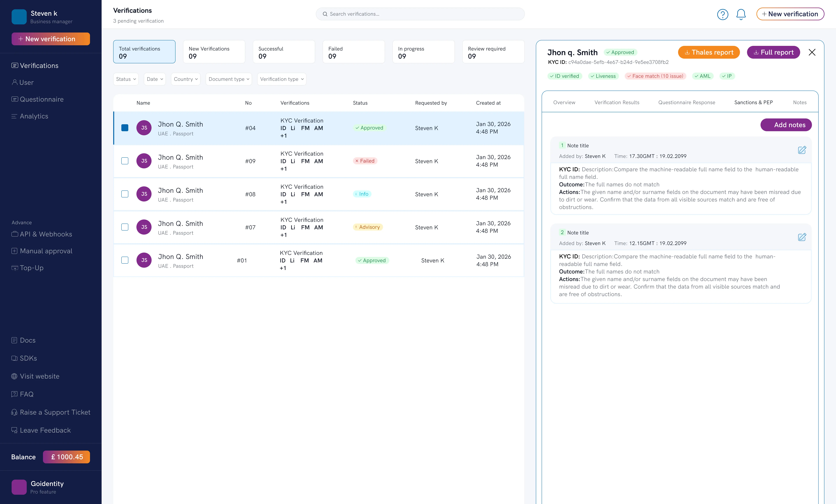Click the £ 1000.45 balance button
This screenshot has height=504, width=836.
(x=66, y=457)
